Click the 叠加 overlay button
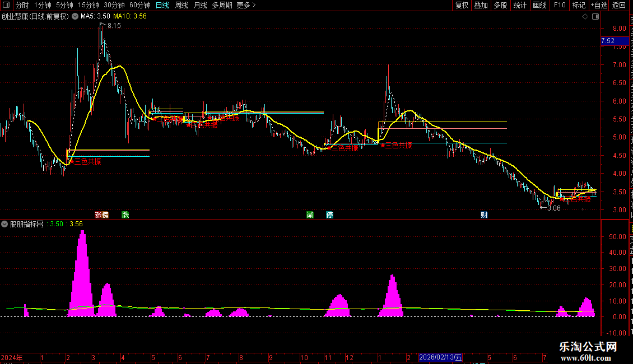Image resolution: width=633 pixels, height=364 pixels. (x=481, y=5)
